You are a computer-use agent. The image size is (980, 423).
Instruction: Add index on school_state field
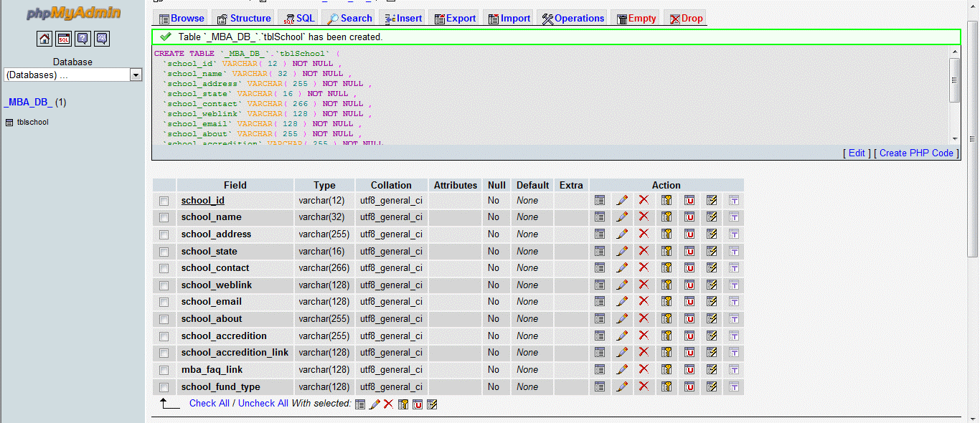click(712, 251)
